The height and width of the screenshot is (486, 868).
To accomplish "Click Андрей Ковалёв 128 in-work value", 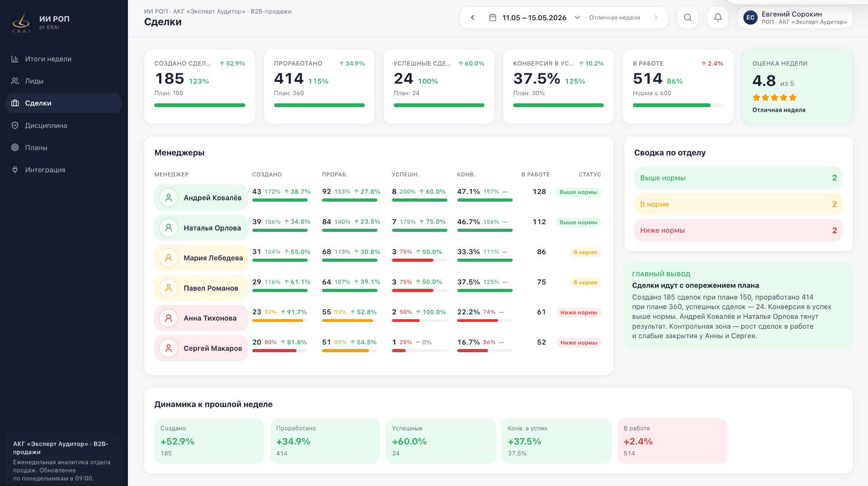I will click(x=539, y=192).
